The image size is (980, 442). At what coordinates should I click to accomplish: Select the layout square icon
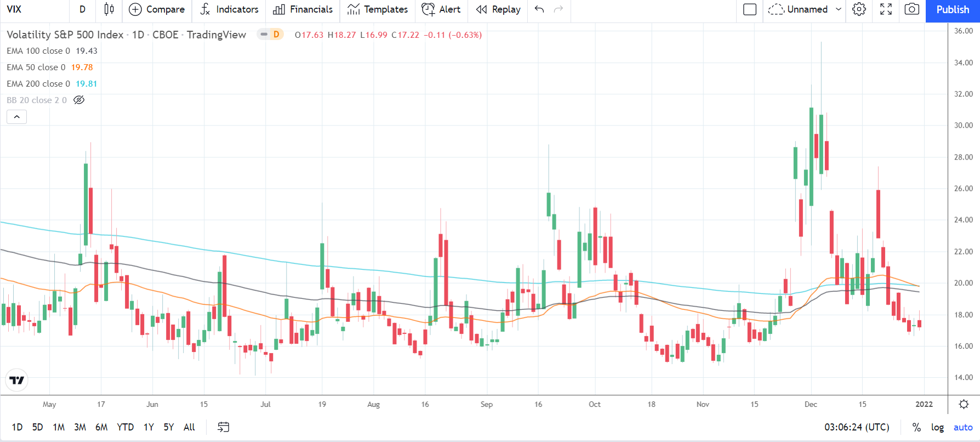point(750,9)
